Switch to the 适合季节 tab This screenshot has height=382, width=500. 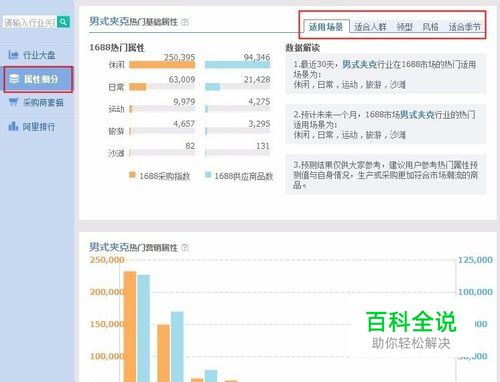coord(465,27)
